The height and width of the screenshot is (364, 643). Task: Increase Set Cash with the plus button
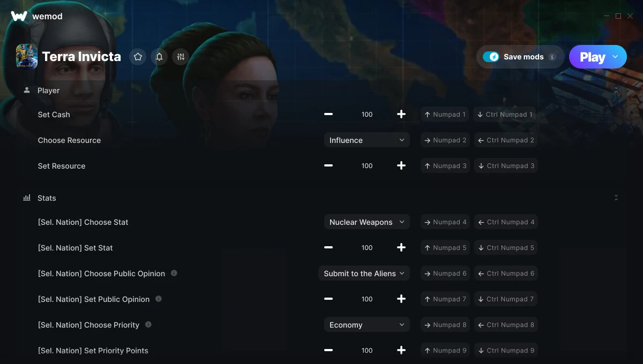pos(401,114)
